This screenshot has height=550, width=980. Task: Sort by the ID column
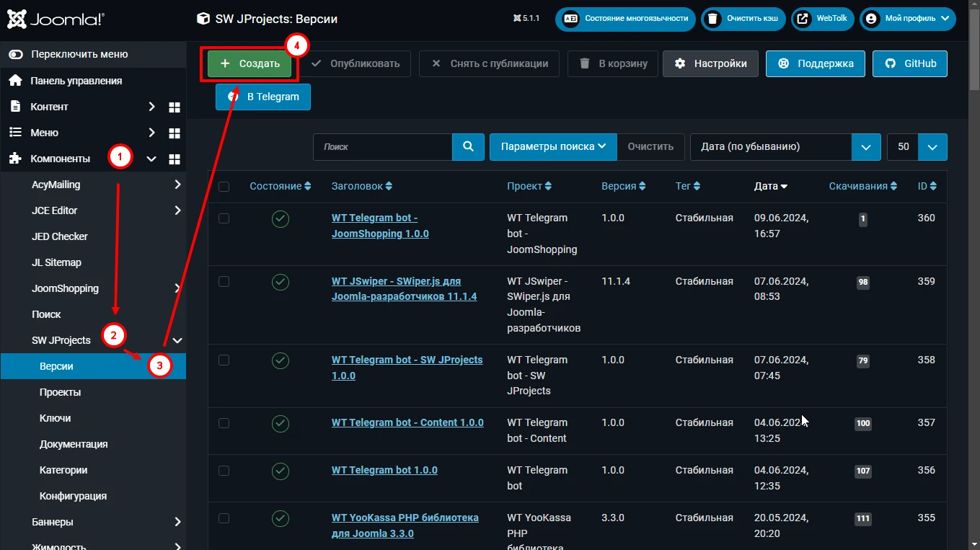click(927, 186)
